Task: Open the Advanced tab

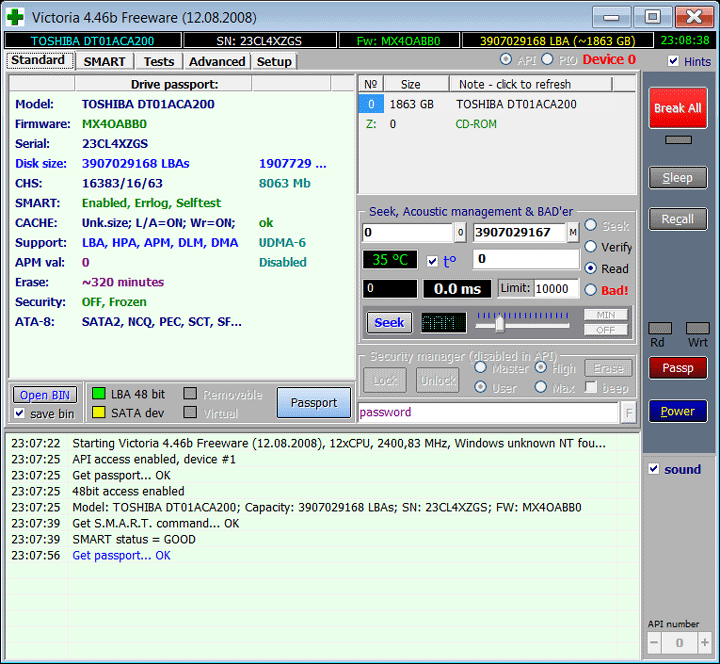Action: coord(217,61)
